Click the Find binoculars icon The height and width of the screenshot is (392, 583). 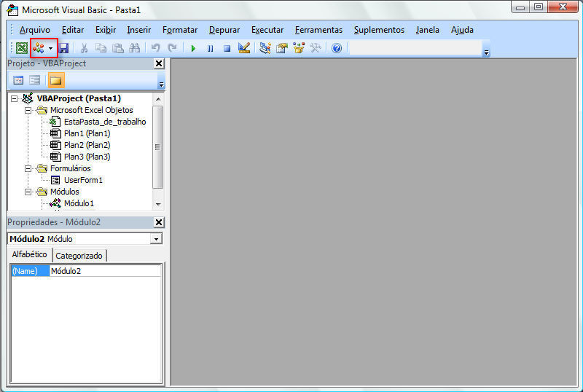tap(135, 48)
